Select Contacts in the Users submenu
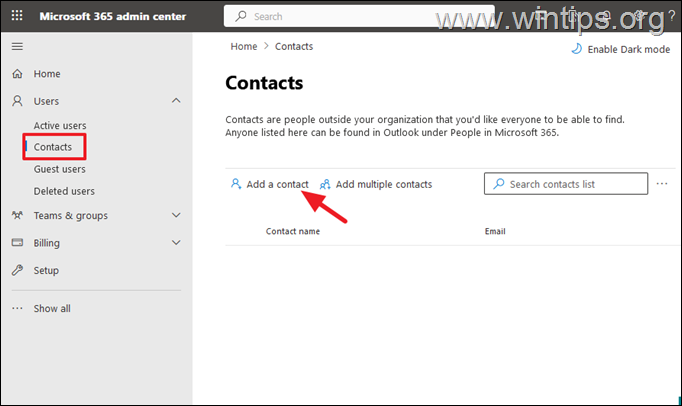The height and width of the screenshot is (406, 682). point(53,147)
